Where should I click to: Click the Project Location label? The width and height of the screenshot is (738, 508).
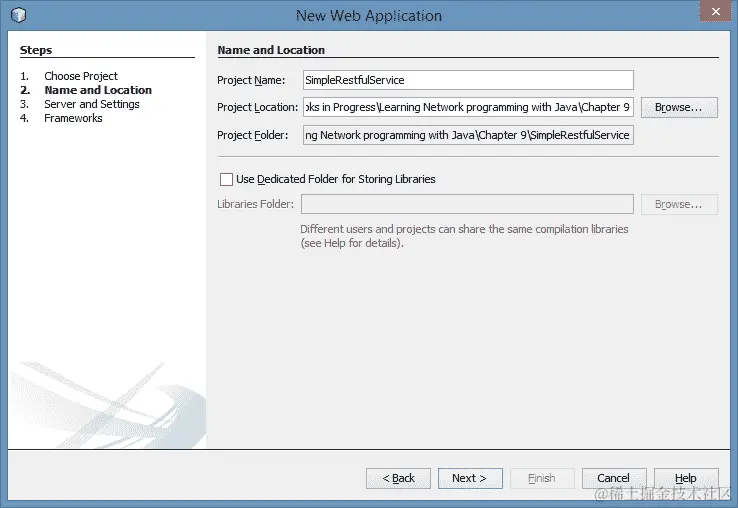257,107
